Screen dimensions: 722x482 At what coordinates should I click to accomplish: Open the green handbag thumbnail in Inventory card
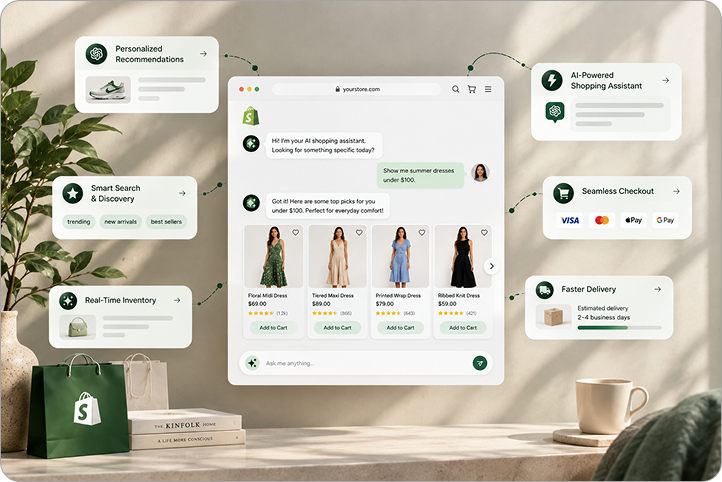(x=77, y=327)
